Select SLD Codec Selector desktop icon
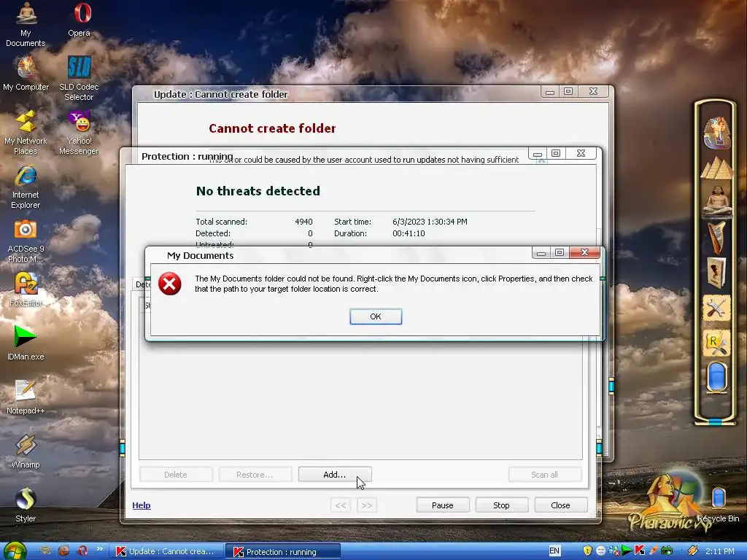 (x=79, y=79)
